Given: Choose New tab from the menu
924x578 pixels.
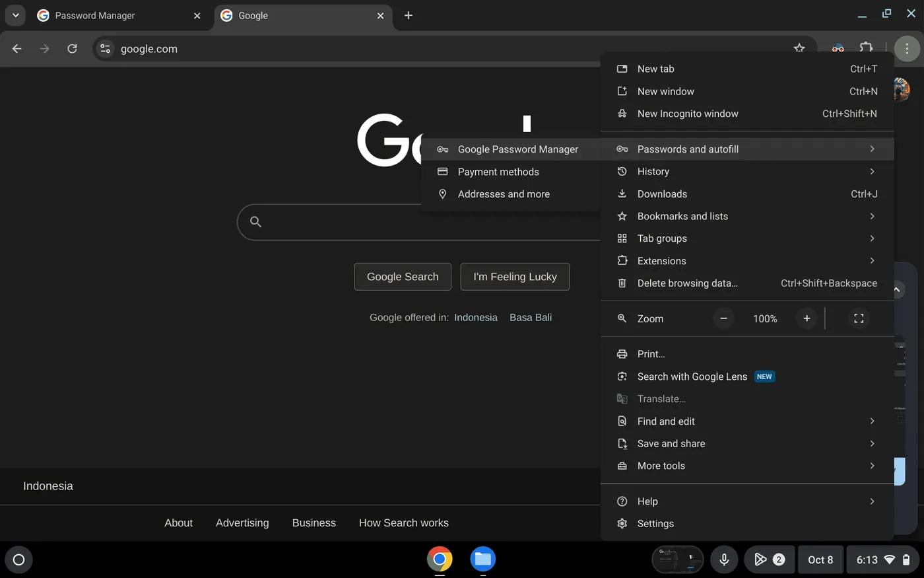Looking at the screenshot, I should [747, 69].
